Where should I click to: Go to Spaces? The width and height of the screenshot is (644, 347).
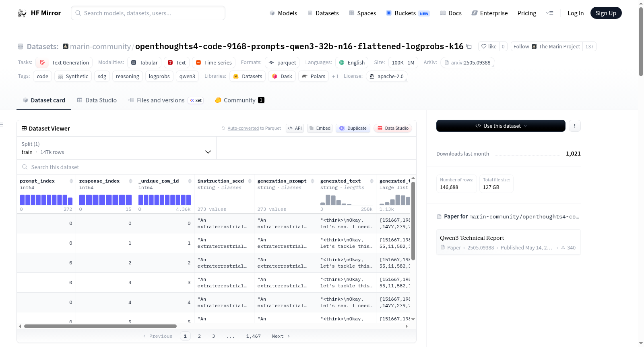point(363,13)
